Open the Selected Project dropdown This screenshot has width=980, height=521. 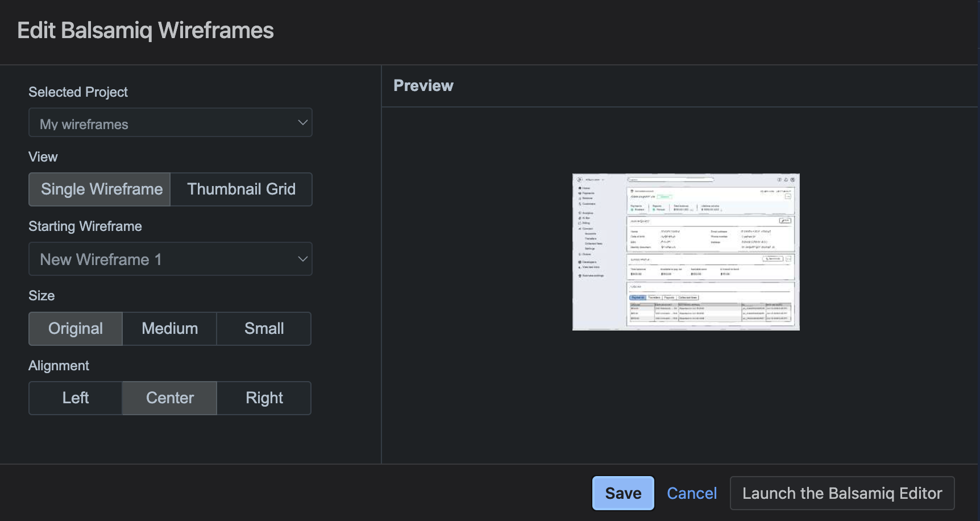(x=171, y=123)
